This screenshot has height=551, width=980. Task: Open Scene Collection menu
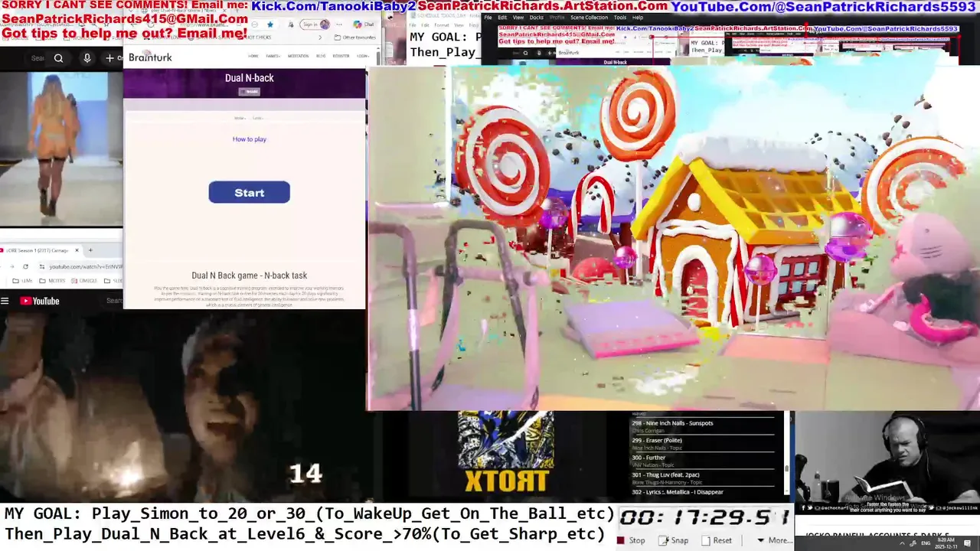click(x=589, y=18)
